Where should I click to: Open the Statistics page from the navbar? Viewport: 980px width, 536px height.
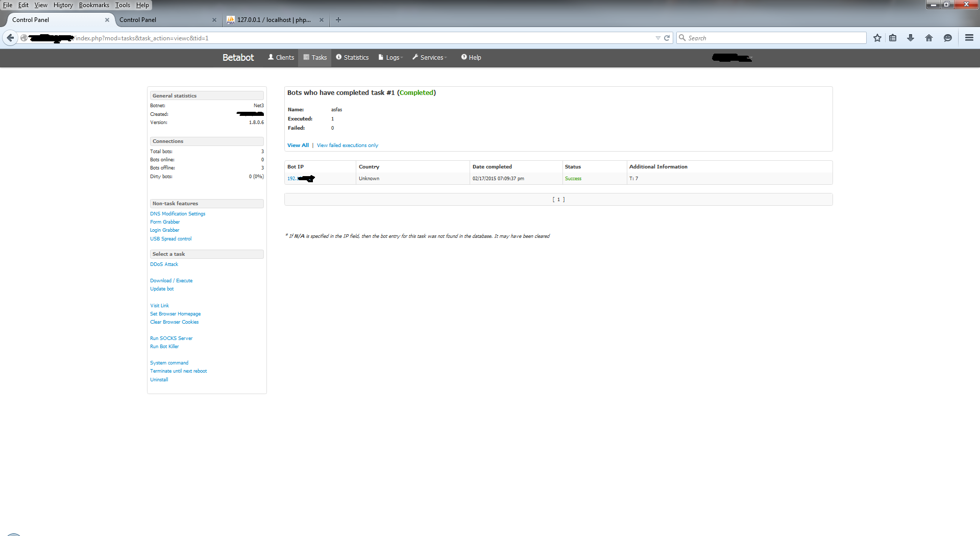point(352,58)
